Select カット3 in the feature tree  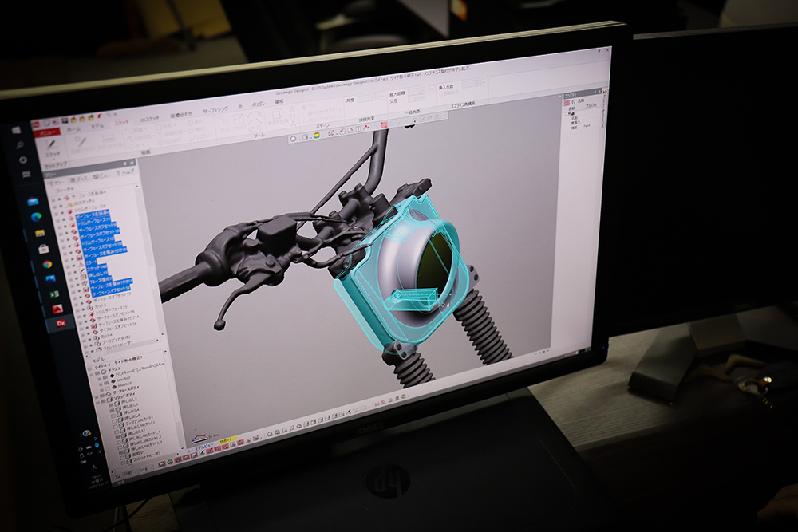click(101, 306)
